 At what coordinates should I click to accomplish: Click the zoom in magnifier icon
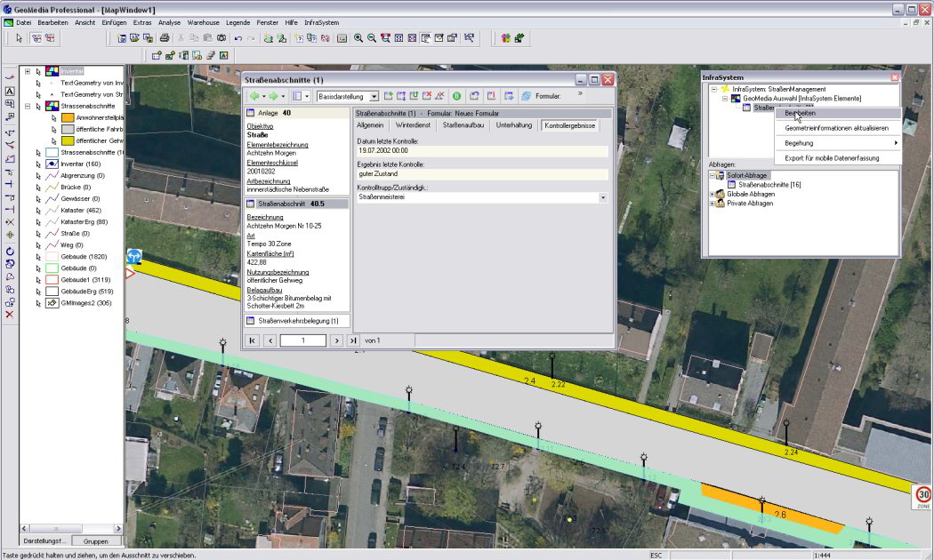click(x=358, y=38)
